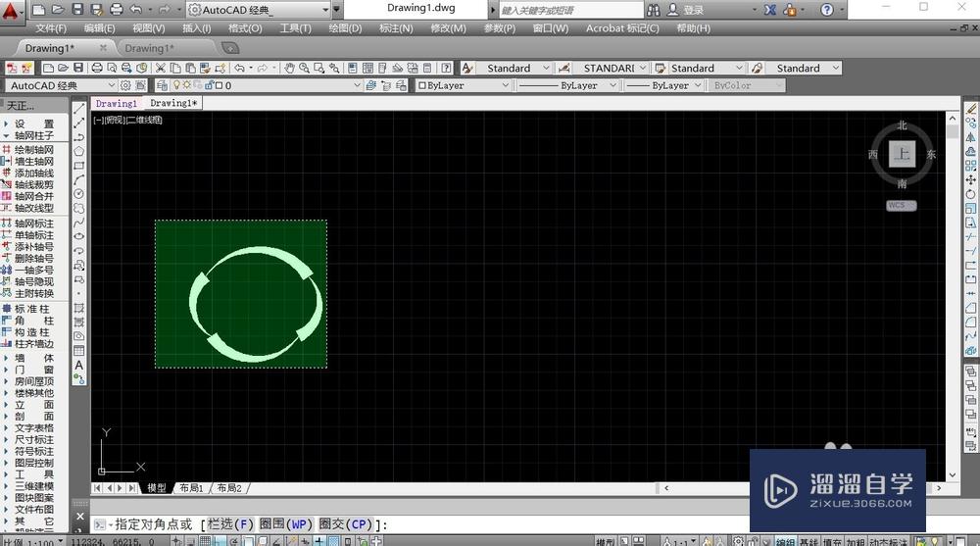980x546 pixels.
Task: Click the ByLayer color swatch box
Action: pos(421,85)
